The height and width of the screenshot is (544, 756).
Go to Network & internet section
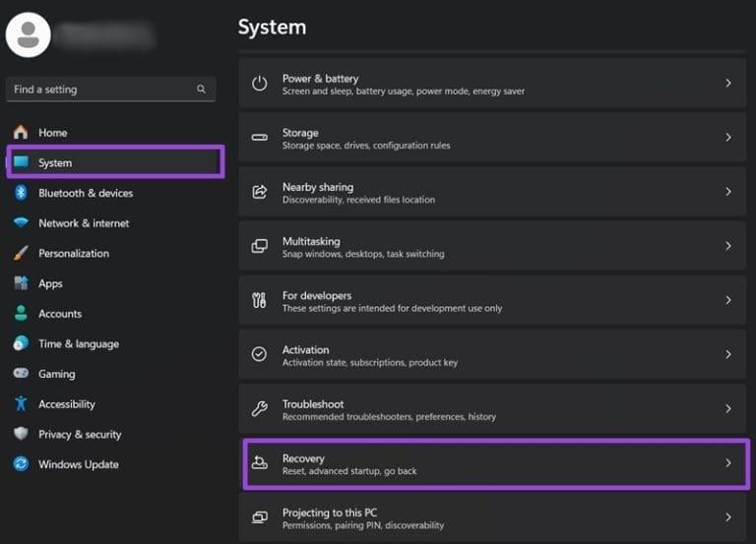pos(84,223)
